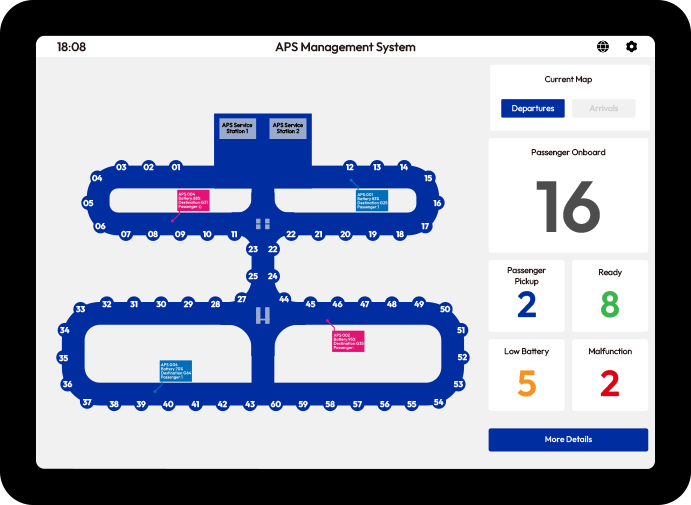Select gate 57 marker
This screenshot has height=505, width=691.
pyautogui.click(x=357, y=404)
